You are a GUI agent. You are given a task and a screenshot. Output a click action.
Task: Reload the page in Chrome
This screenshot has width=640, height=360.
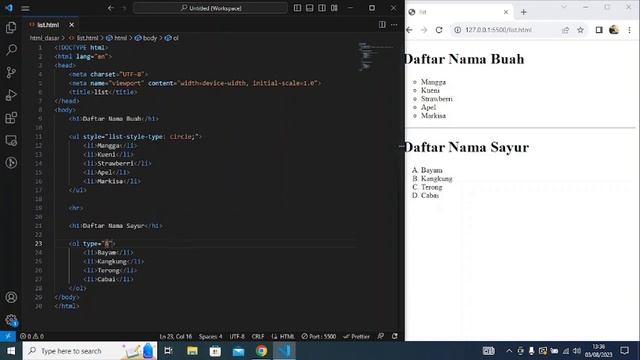coord(439,30)
